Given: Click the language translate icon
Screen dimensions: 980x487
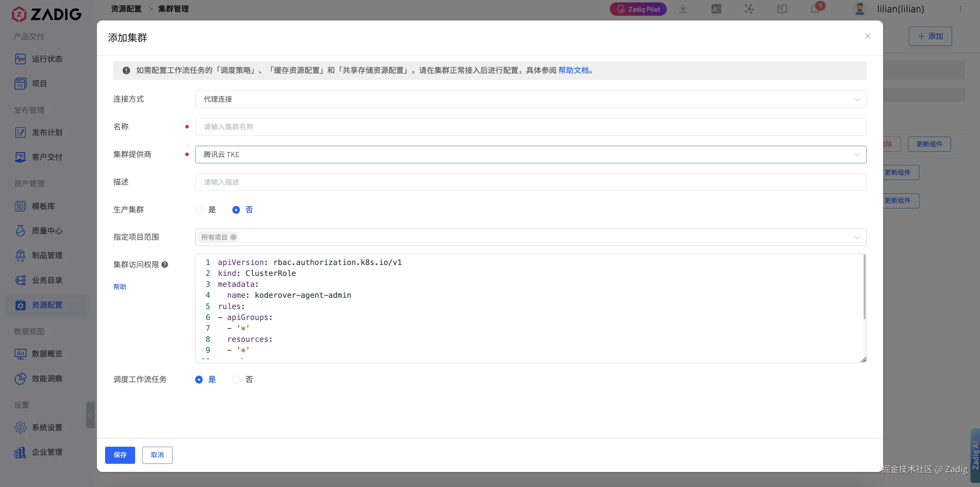Looking at the screenshot, I should point(716,9).
